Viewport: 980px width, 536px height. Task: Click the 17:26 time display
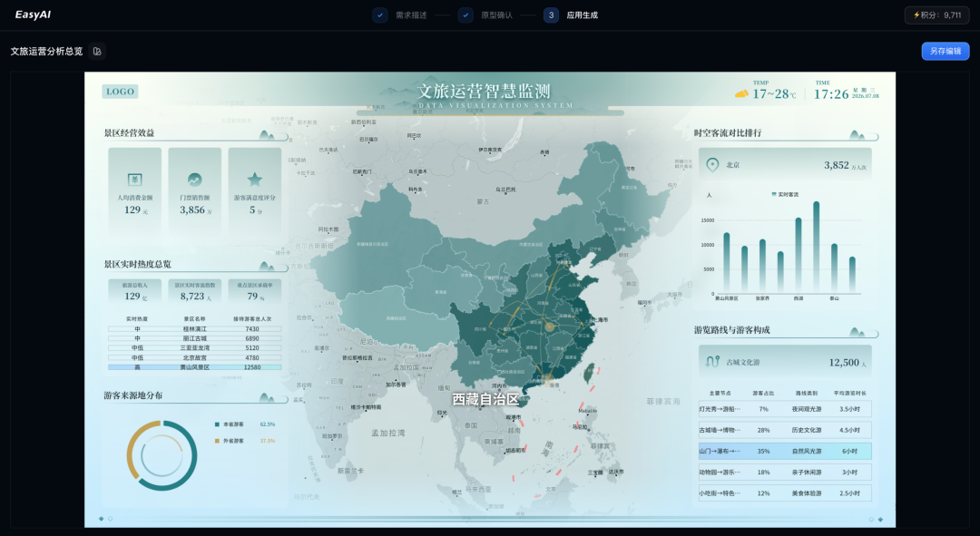point(831,94)
